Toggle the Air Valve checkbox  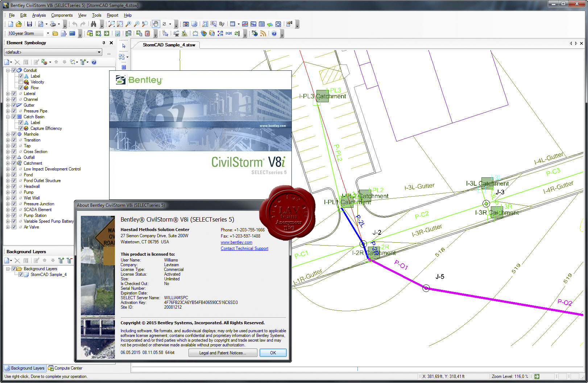point(14,227)
